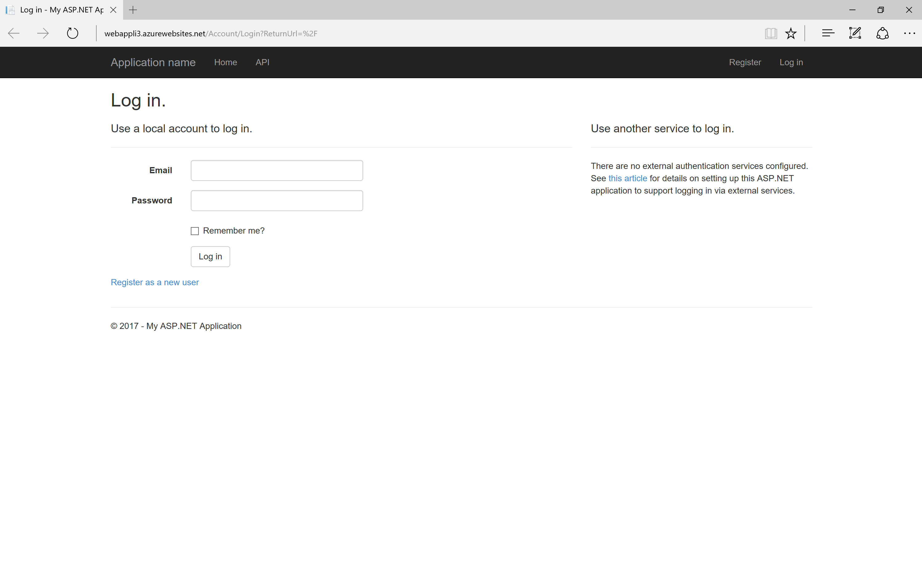Image resolution: width=922 pixels, height=588 pixels.
Task: Add page to favorites star icon
Action: (791, 33)
